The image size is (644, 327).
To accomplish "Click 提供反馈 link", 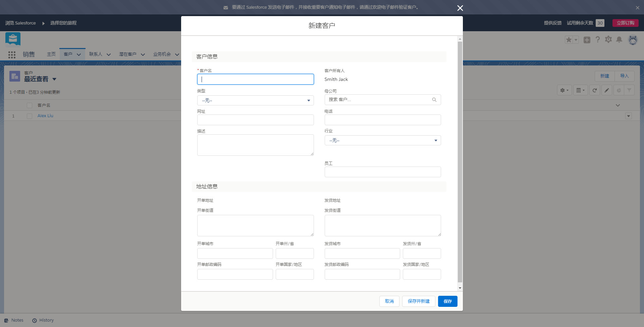I will (553, 23).
